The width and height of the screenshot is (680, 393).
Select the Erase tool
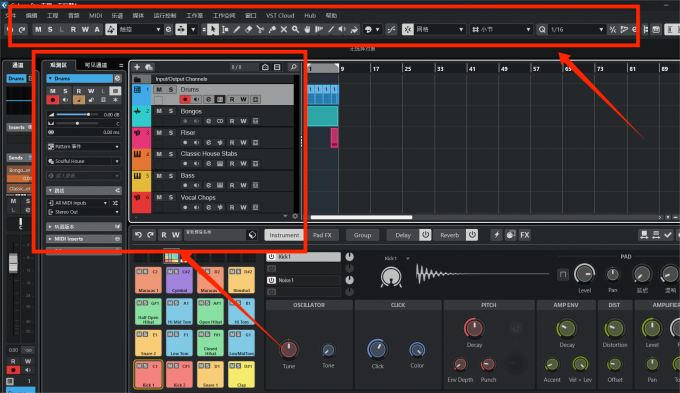[248, 29]
